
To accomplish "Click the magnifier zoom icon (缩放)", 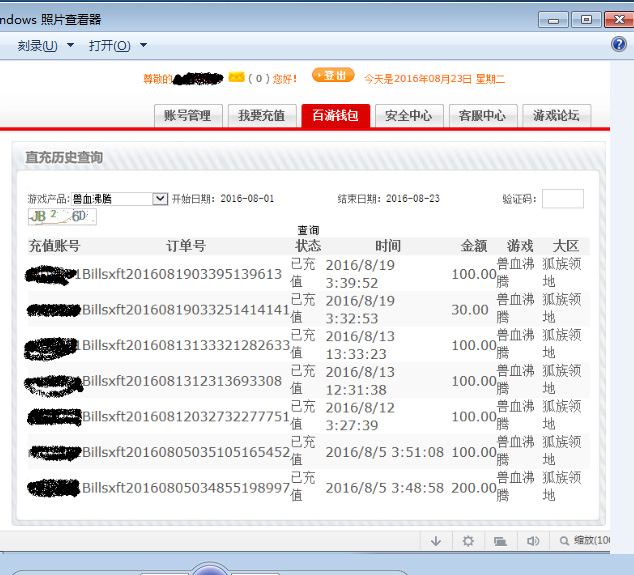I will coord(564,541).
